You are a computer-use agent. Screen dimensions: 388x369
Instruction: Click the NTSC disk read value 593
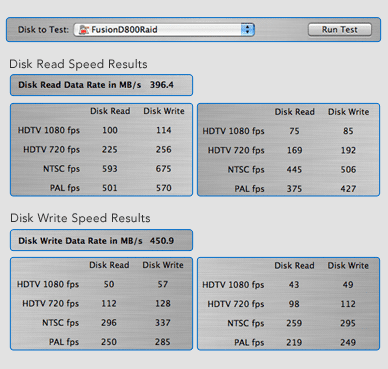pyautogui.click(x=110, y=169)
